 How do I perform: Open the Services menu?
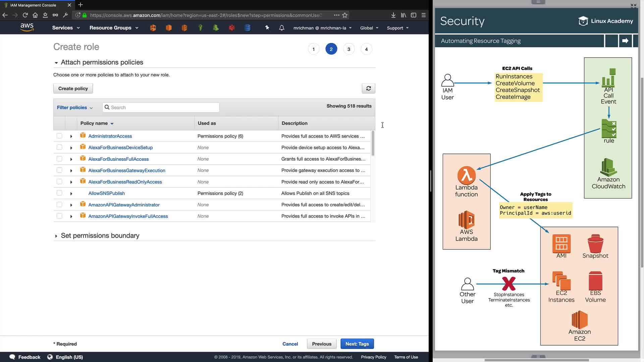pyautogui.click(x=66, y=28)
